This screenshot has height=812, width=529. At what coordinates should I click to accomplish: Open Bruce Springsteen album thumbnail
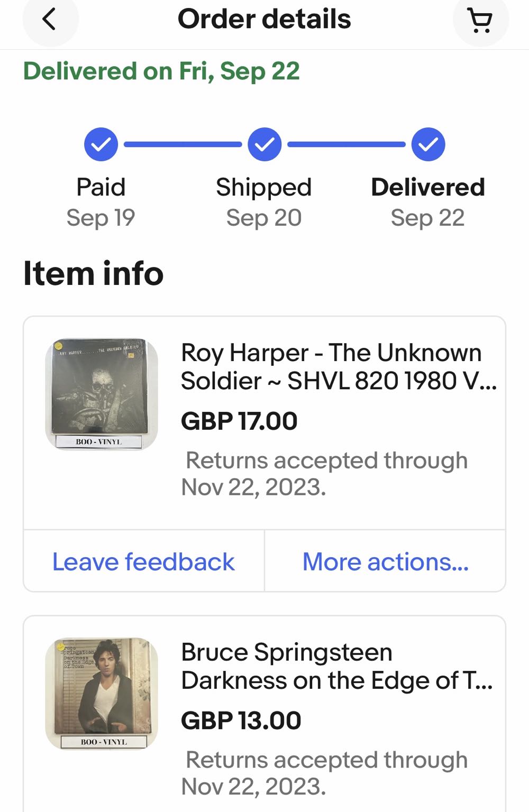pos(102,694)
